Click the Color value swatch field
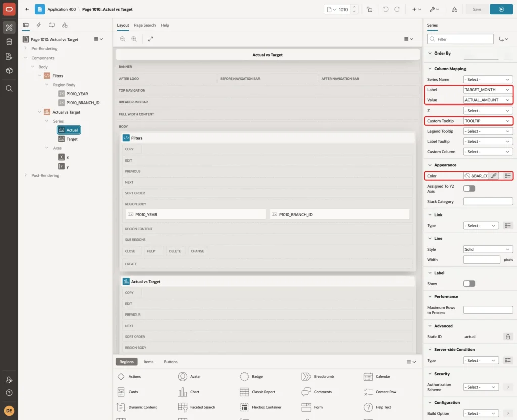The height and width of the screenshot is (420, 517). 476,176
